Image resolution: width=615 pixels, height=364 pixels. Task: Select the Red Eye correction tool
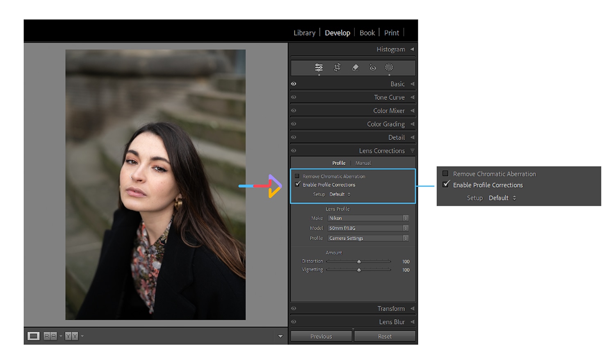pyautogui.click(x=372, y=67)
